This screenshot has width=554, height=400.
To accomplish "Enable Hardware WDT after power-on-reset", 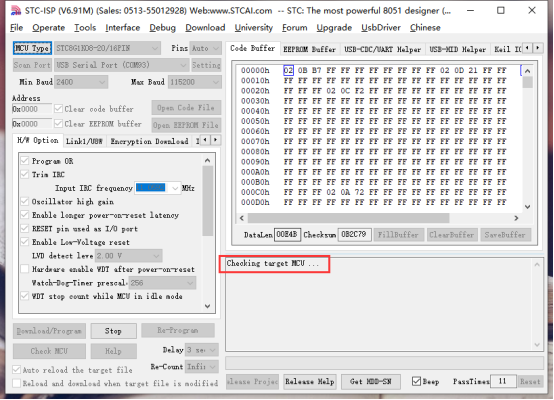I will [x=25, y=269].
